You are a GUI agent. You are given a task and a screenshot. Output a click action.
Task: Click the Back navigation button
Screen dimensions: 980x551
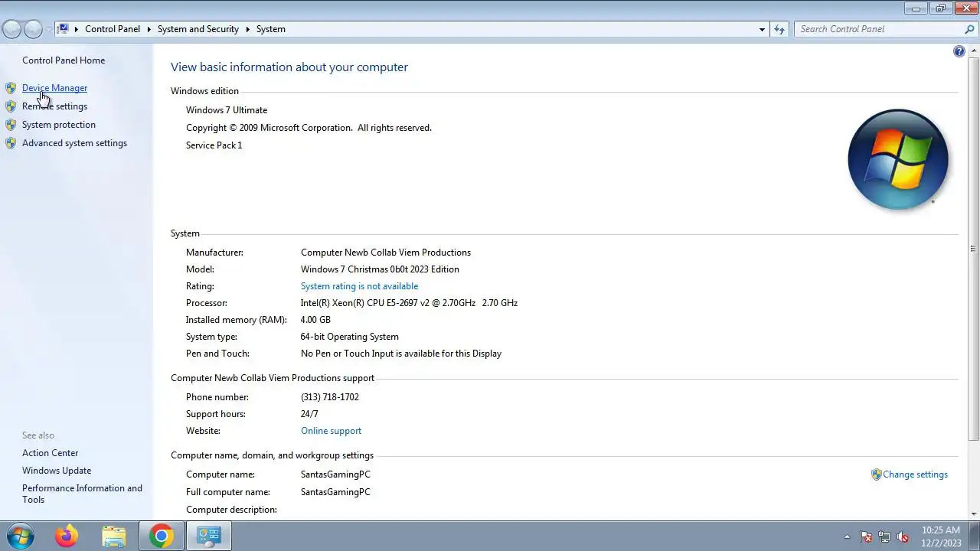pyautogui.click(x=12, y=29)
